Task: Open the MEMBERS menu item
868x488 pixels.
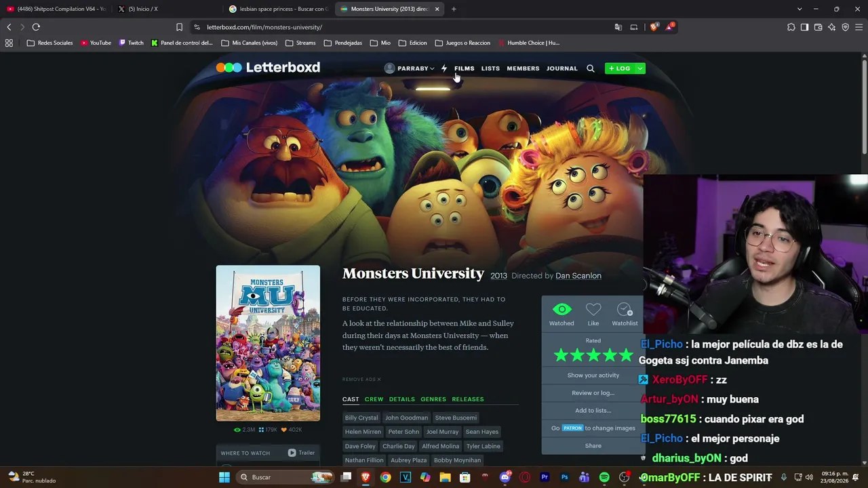Action: tap(523, 68)
